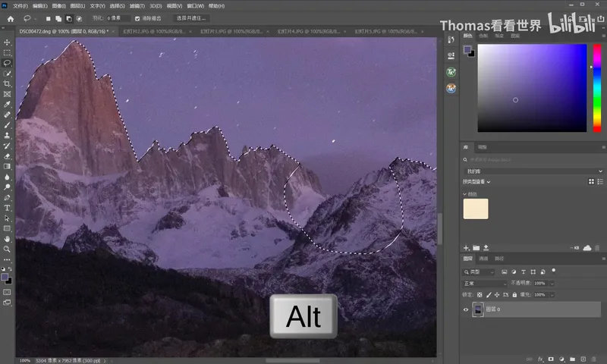
Task: Switch to Paths tab in layers panel
Action: pos(499,259)
